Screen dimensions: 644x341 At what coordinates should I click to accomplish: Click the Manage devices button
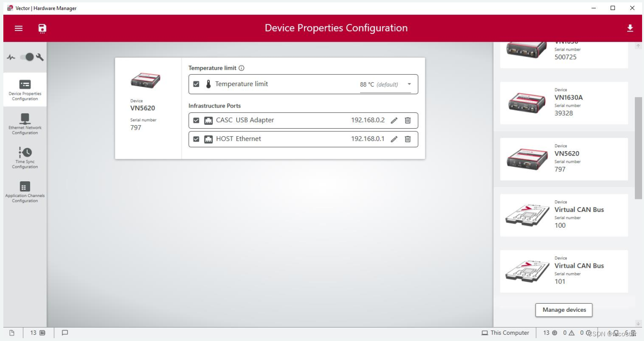coord(564,310)
